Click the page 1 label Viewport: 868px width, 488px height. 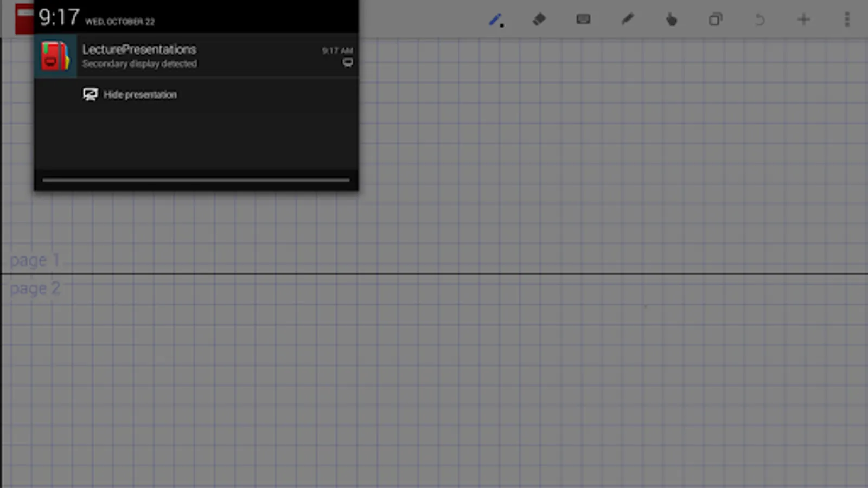point(35,260)
